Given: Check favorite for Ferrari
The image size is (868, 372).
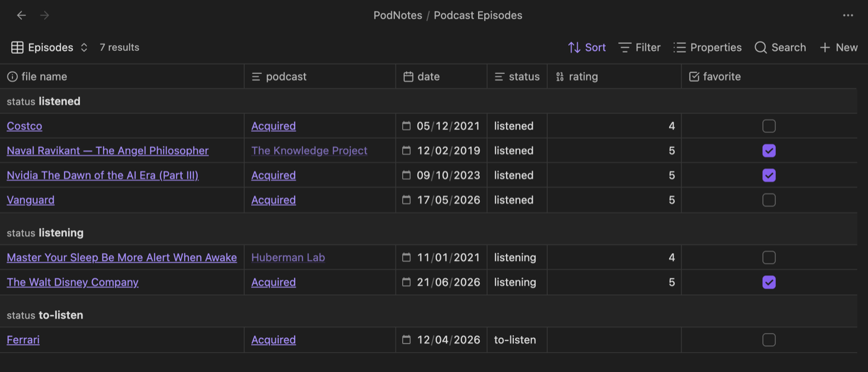Looking at the screenshot, I should (769, 340).
